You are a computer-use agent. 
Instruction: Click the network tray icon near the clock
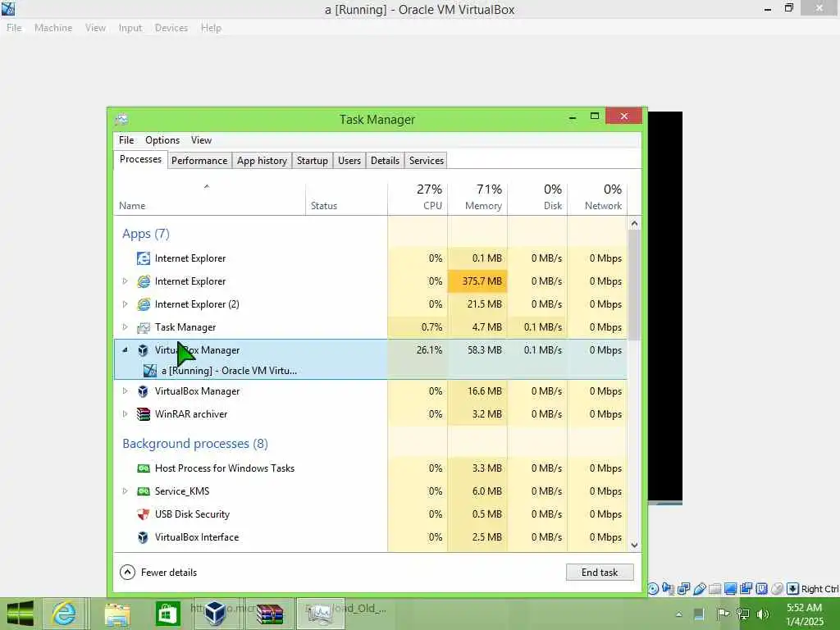743,614
